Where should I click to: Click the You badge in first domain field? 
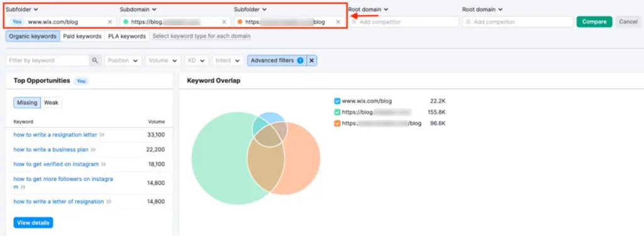pos(18,22)
